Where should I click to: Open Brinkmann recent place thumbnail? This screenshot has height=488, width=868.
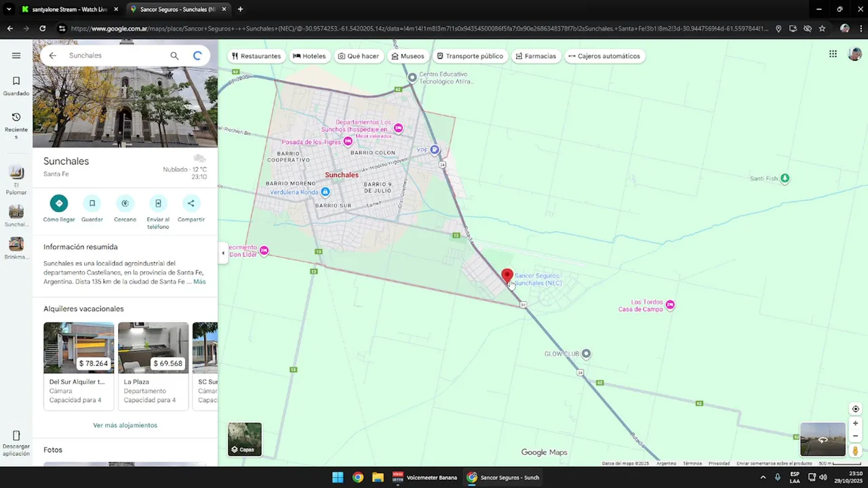tap(16, 248)
